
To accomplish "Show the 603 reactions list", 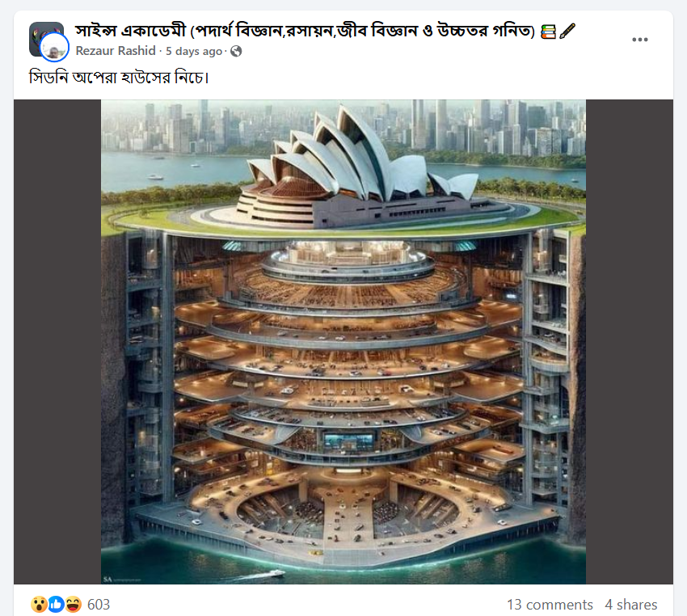I will click(99, 605).
